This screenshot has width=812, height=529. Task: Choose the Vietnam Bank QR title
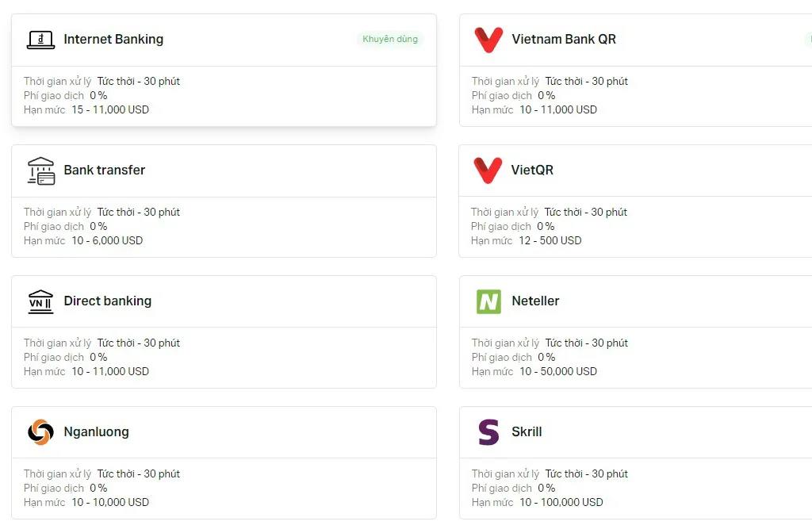(x=564, y=40)
